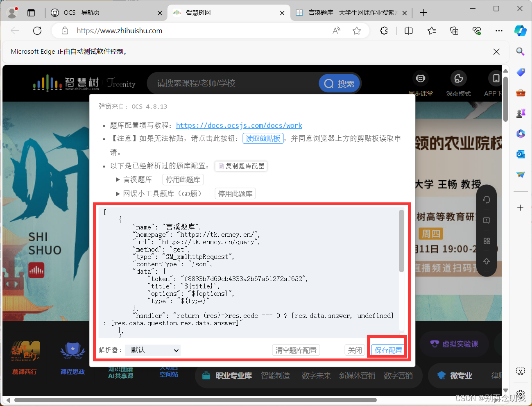Open sidebar games chess icon

(521, 113)
